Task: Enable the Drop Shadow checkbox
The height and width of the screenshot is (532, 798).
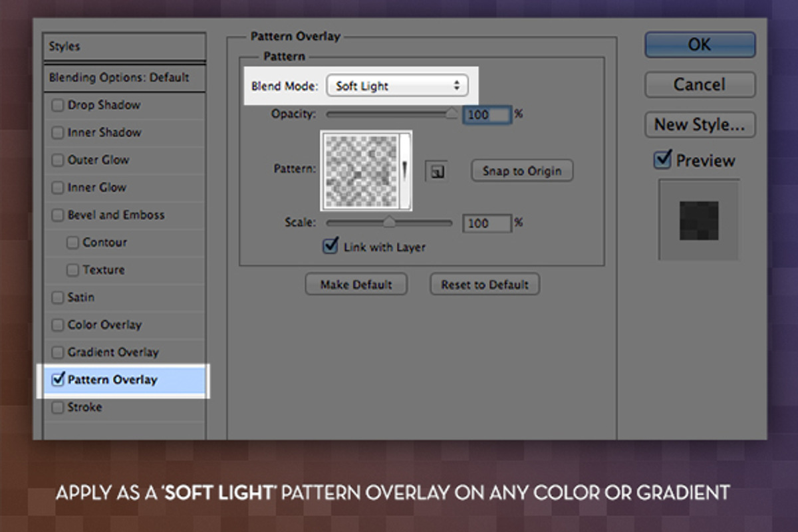Action: coord(58,105)
